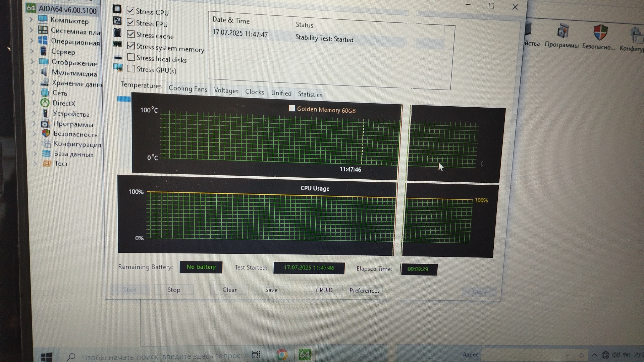644x362 pixels.
Task: Click the Preferences button
Action: [364, 290]
